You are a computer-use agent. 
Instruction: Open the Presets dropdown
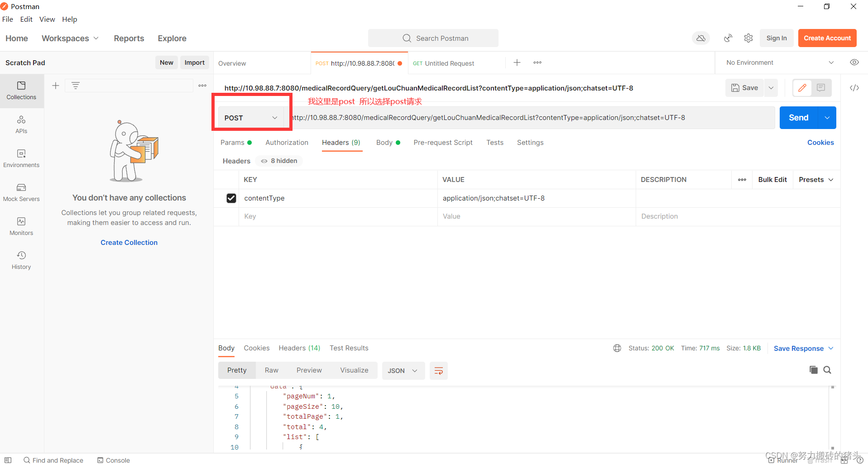[816, 180]
